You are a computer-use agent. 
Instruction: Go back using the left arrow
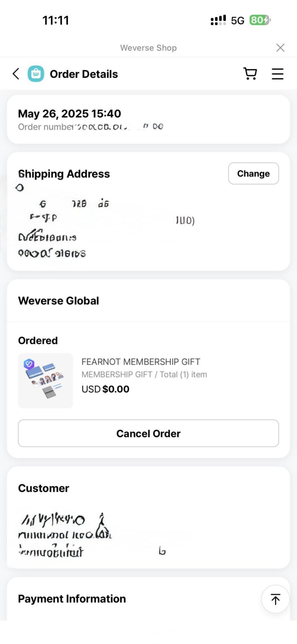pos(16,74)
